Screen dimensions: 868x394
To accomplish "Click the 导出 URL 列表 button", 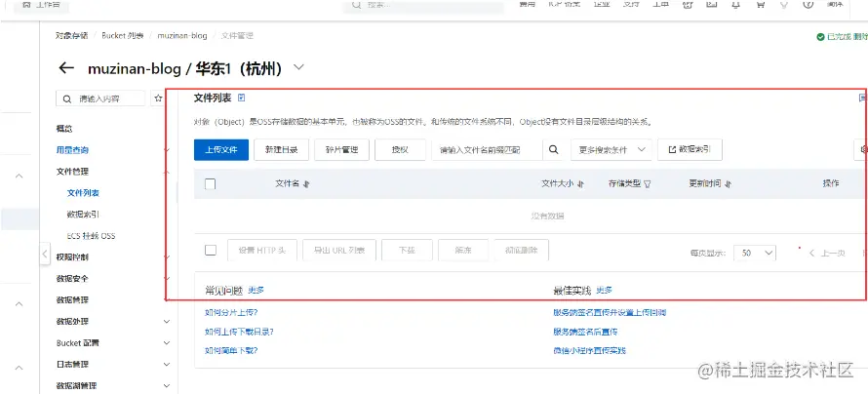I will pos(339,250).
